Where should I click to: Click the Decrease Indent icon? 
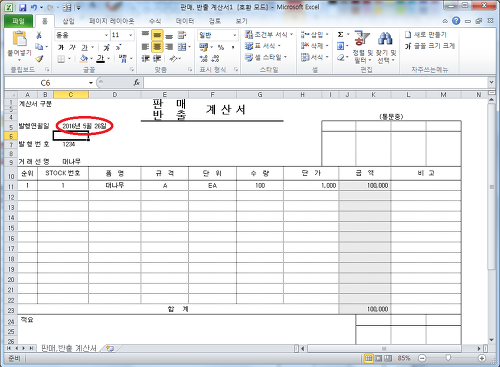145,59
